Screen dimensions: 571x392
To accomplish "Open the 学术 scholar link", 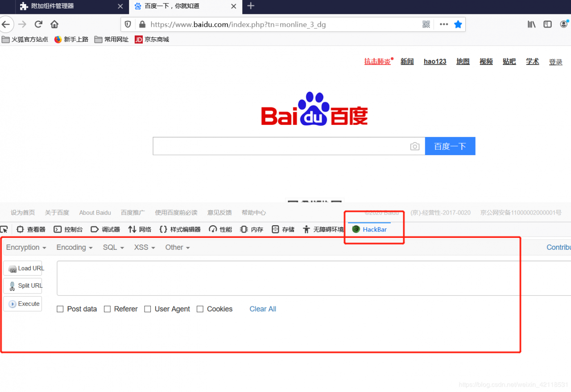I will [533, 62].
